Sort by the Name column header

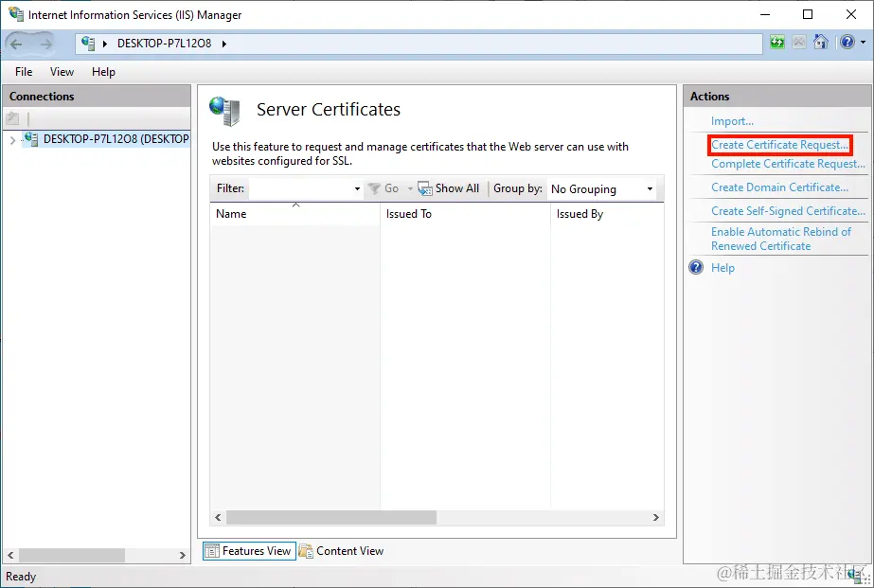(294, 214)
